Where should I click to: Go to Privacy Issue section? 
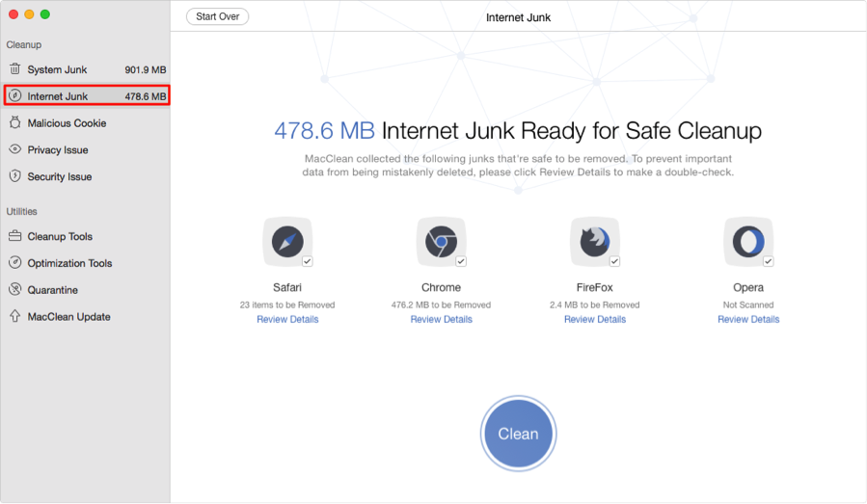click(86, 149)
